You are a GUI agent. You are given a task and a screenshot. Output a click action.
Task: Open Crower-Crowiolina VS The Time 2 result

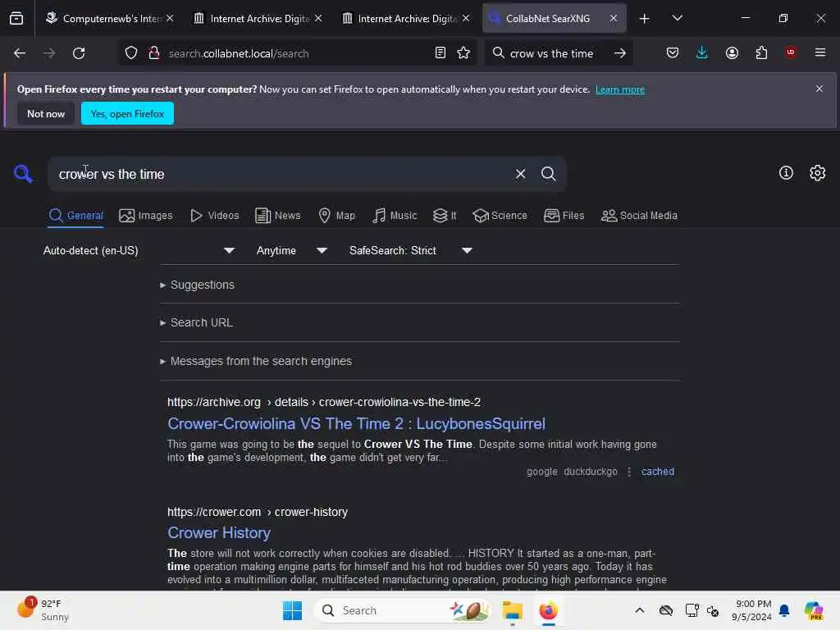coord(356,423)
